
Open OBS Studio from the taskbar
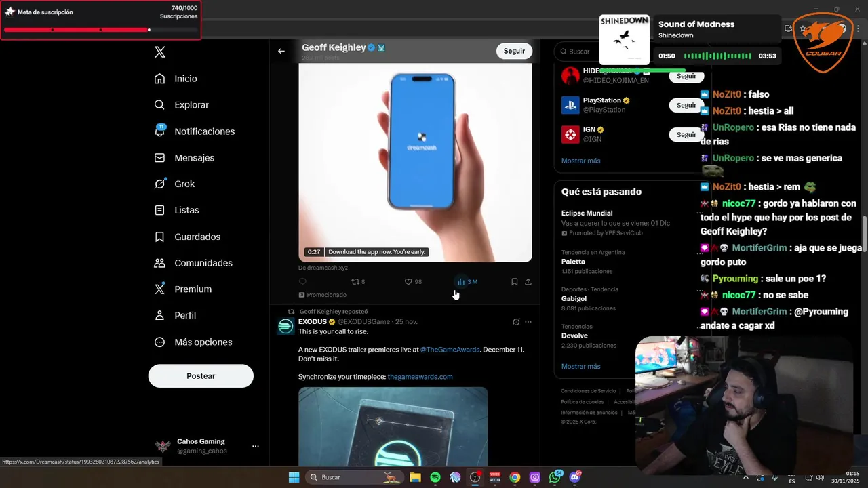(475, 477)
